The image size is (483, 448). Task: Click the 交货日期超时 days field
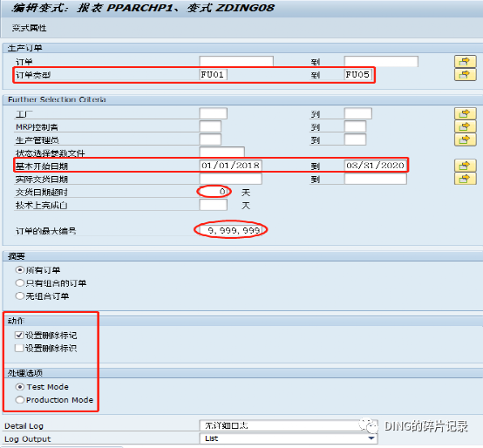pos(213,192)
